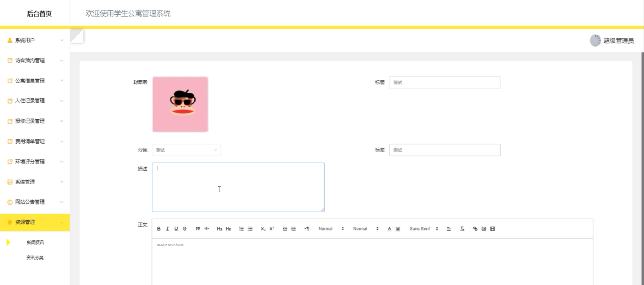The image size is (644, 285).
Task: Insert a hyperlink using the link icon
Action: 475,229
